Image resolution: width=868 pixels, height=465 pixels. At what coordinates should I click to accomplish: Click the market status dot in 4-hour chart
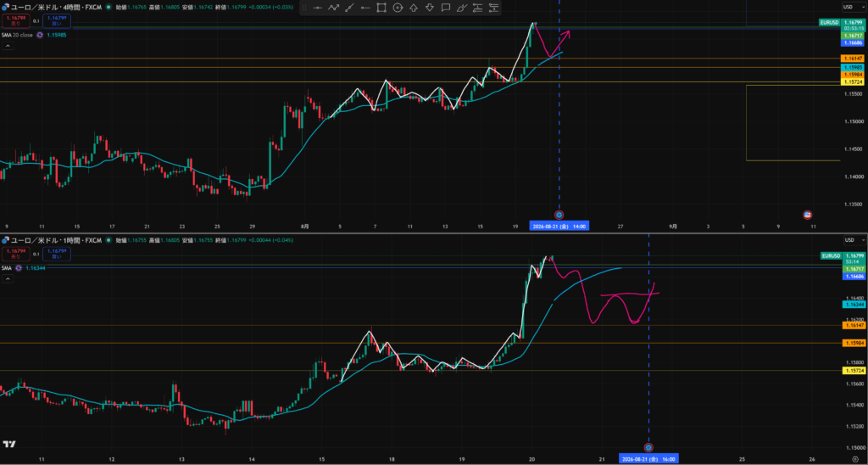[108, 8]
